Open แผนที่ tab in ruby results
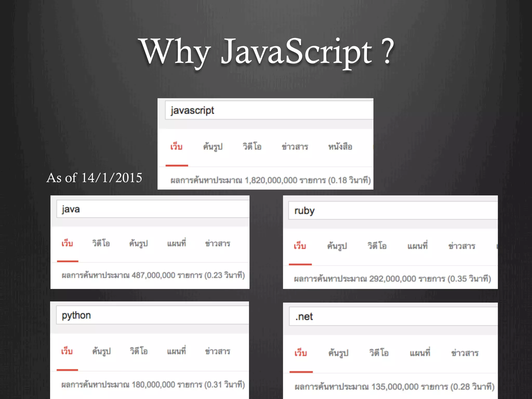This screenshot has height=399, width=532. tap(417, 246)
